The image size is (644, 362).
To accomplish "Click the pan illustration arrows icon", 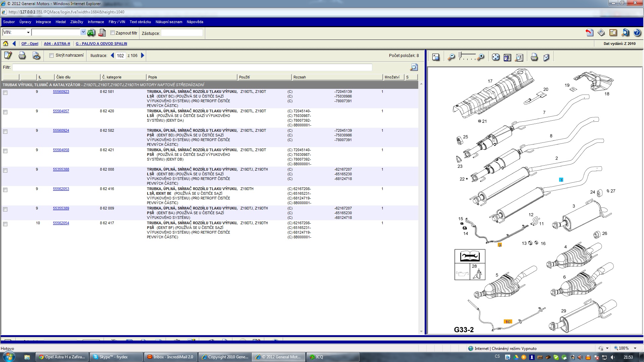I will (495, 57).
